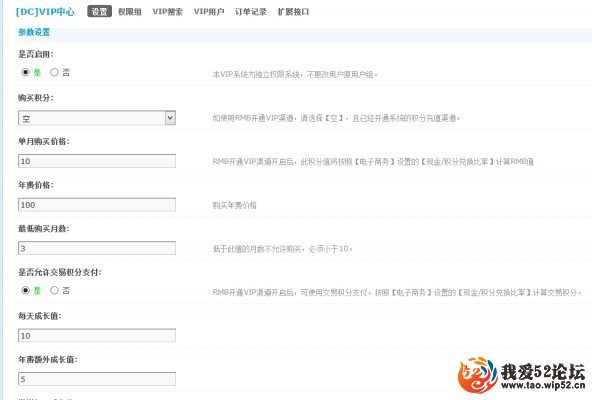Click the 购买年费价格 hint text
The height and width of the screenshot is (400, 592).
click(234, 205)
